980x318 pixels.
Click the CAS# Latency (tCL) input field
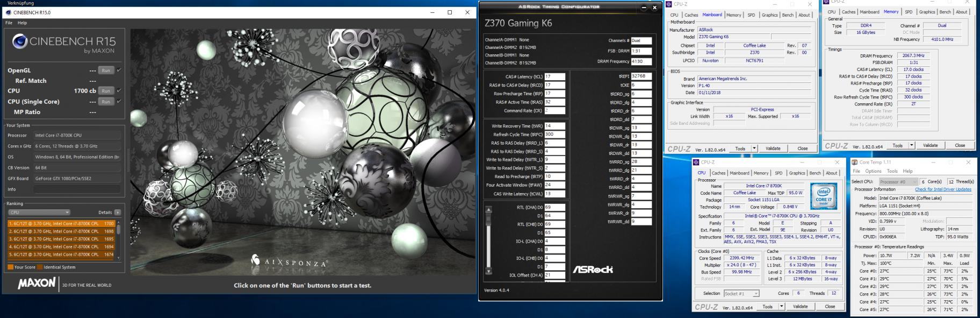tap(555, 77)
